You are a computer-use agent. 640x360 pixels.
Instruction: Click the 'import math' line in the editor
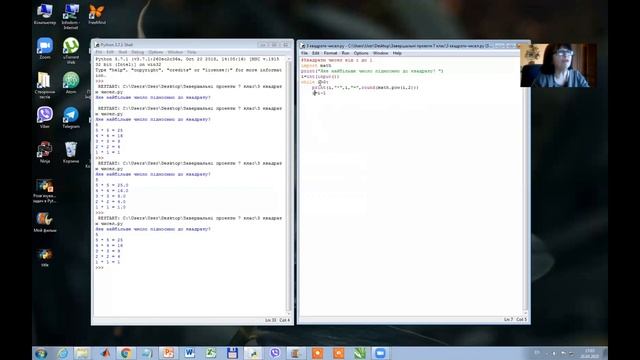[x=316, y=65]
